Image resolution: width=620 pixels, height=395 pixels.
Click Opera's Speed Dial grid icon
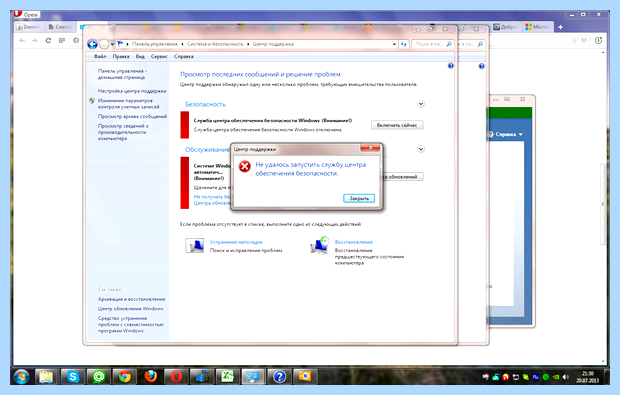coord(62,40)
